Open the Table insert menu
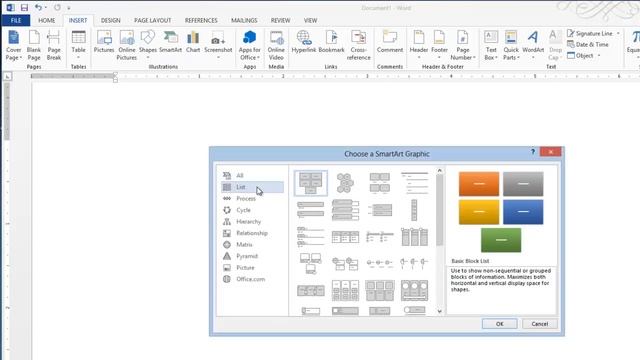This screenshot has height=360, width=640. coord(78,45)
